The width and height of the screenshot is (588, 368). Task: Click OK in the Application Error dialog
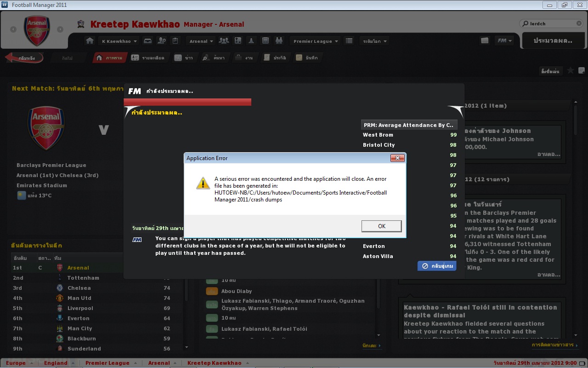381,226
